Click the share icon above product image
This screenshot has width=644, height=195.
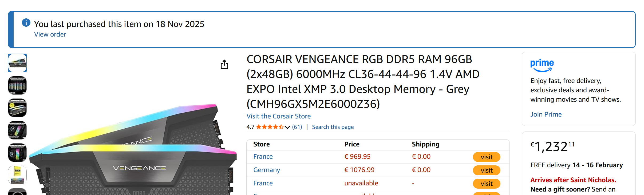(x=224, y=64)
